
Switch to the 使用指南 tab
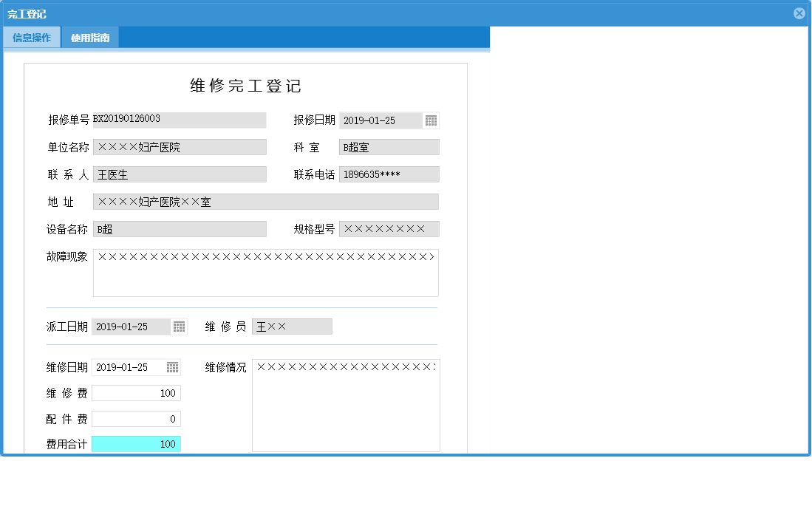[x=92, y=36]
